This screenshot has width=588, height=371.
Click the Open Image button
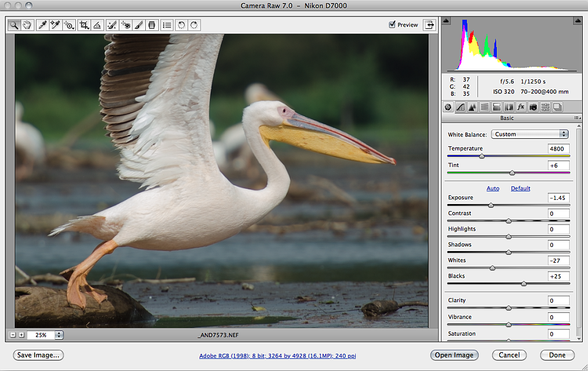(x=454, y=355)
